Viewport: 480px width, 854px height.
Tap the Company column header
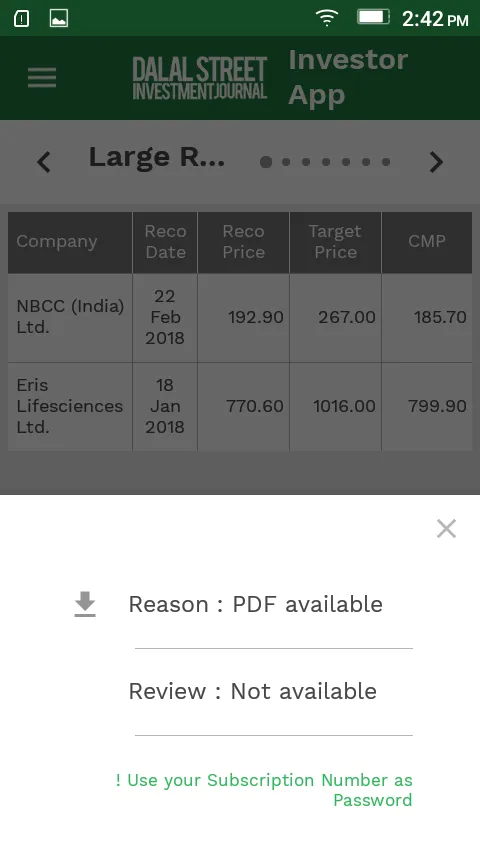point(70,242)
